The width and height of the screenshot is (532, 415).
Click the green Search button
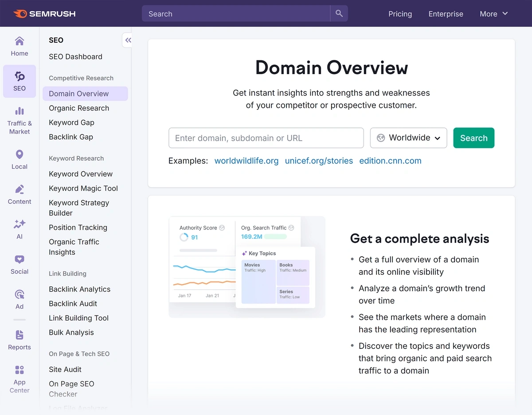pos(473,138)
